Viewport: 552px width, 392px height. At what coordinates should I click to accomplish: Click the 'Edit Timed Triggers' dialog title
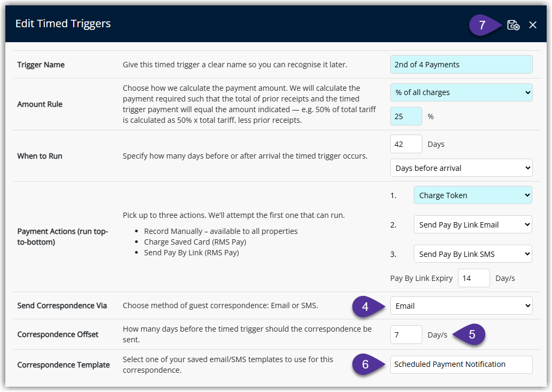(x=63, y=23)
